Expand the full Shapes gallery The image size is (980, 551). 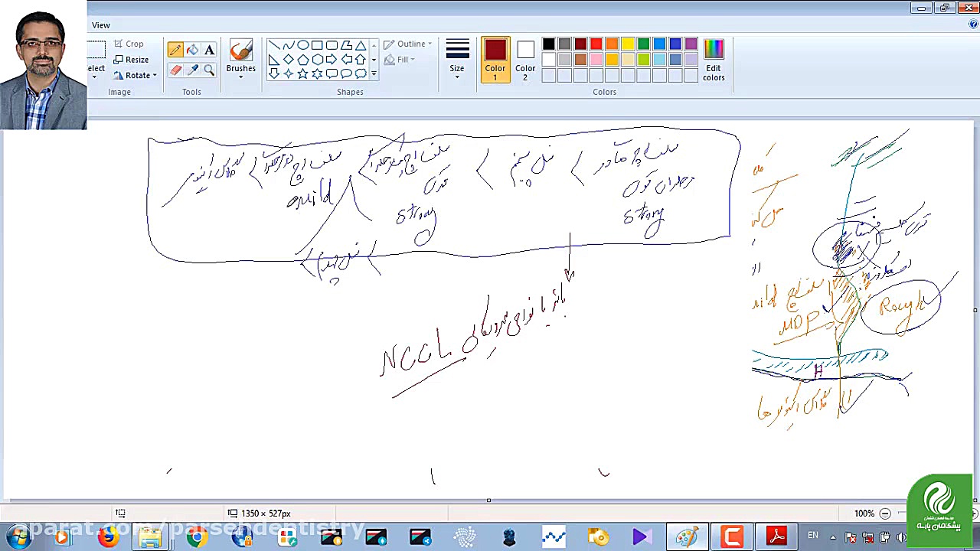pos(374,73)
